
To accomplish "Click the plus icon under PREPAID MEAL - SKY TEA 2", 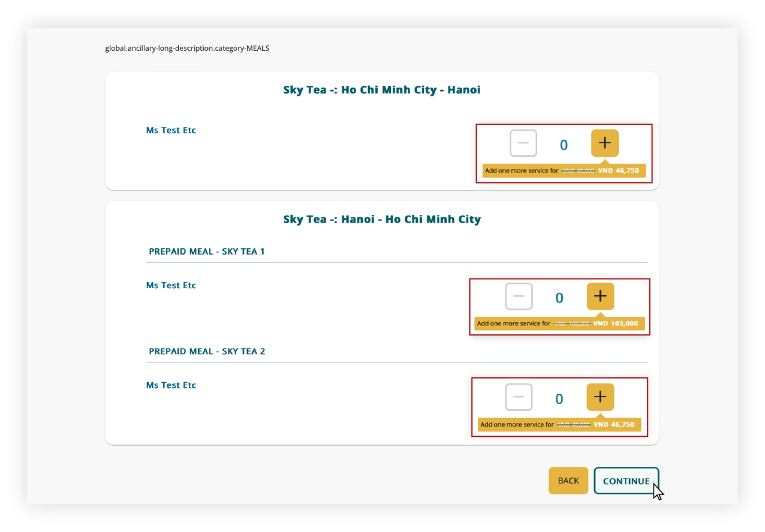I will 600,397.
